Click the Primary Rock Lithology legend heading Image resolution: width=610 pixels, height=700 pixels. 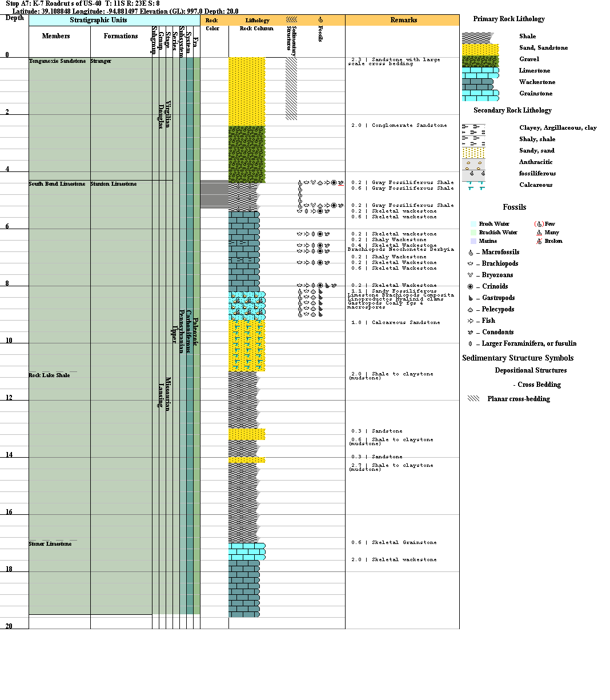[x=509, y=19]
